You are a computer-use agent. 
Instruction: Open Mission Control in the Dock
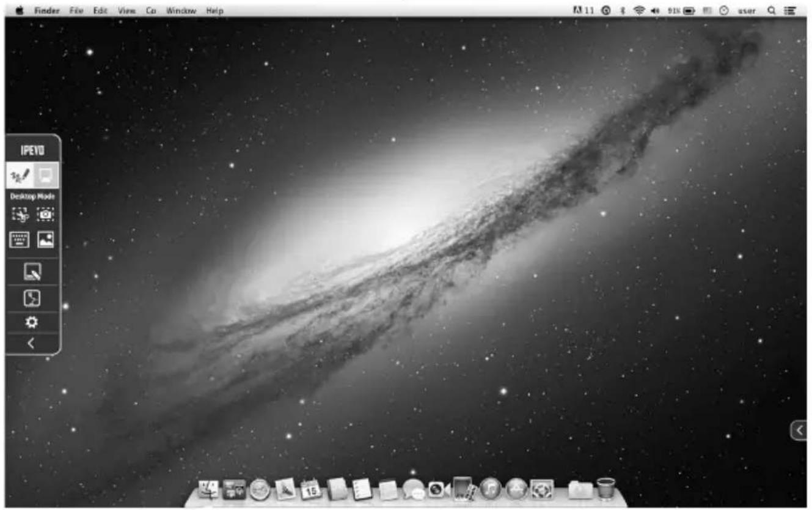[x=234, y=489]
